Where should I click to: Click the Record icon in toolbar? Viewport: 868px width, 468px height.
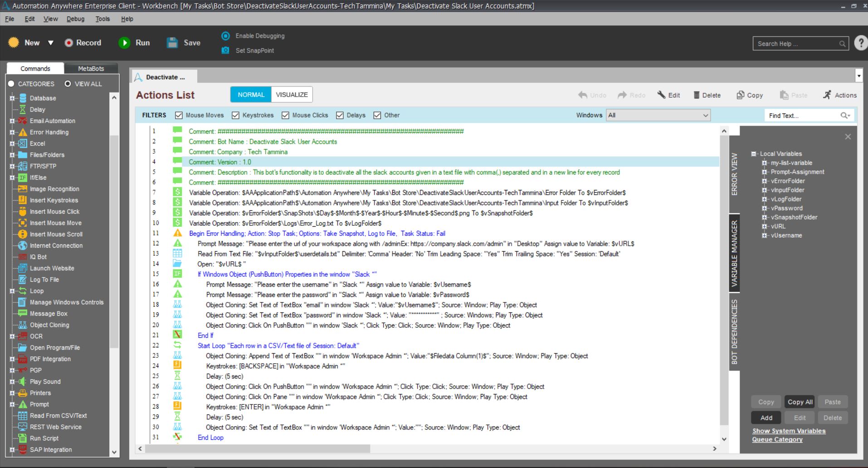(68, 43)
